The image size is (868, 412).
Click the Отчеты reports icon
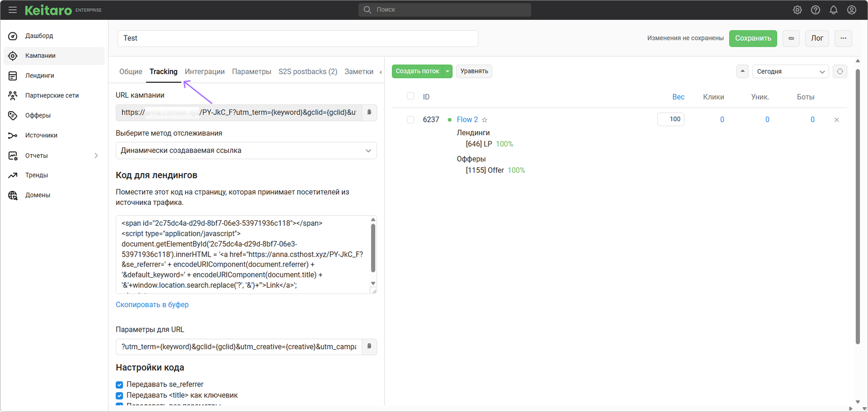coord(13,156)
